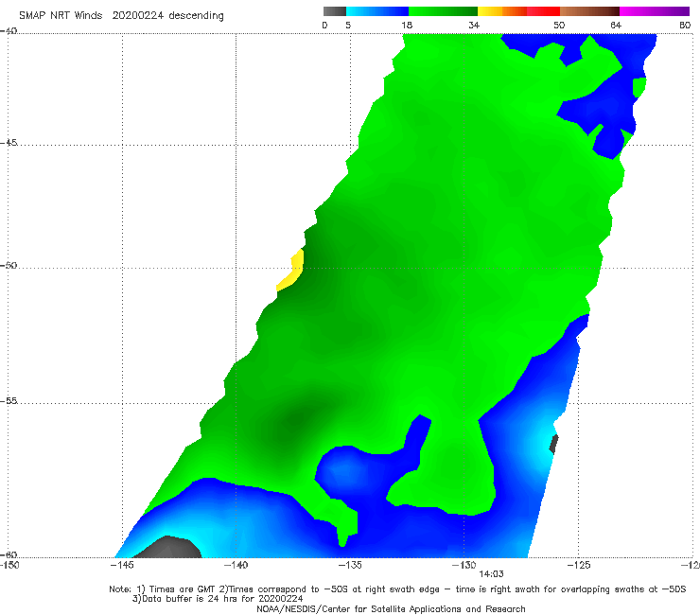Image resolution: width=700 pixels, height=615 pixels.
Task: Click the swath time label '14:03'
Action: point(491,574)
